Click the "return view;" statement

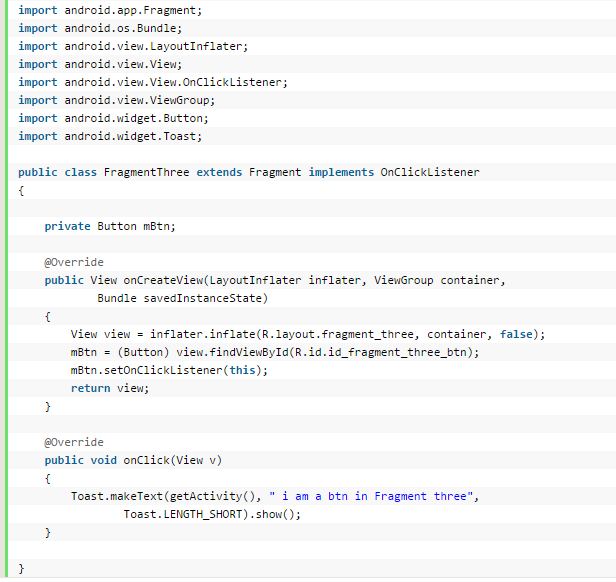(110, 388)
